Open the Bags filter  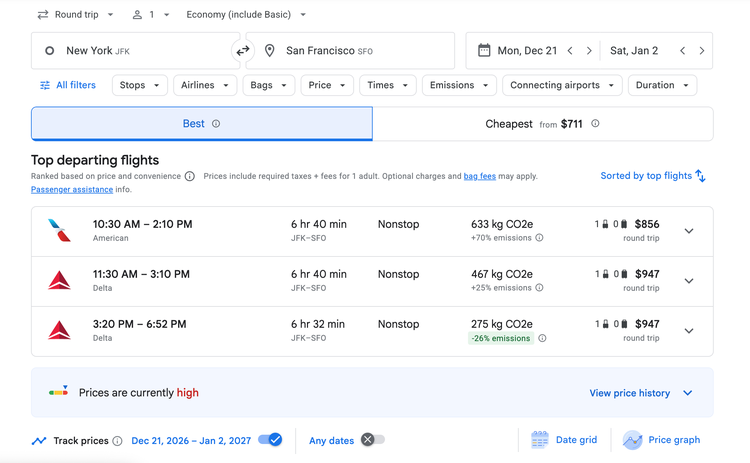[269, 85]
